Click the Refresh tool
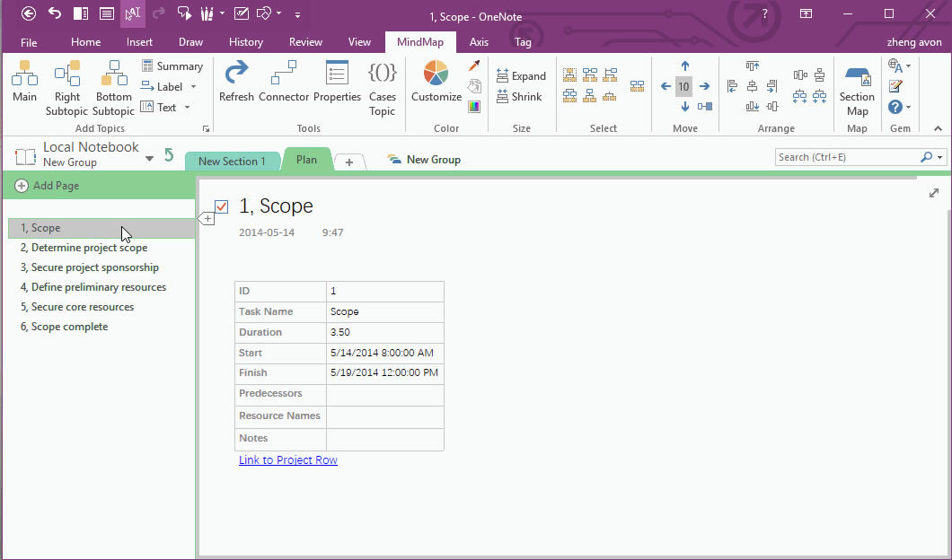Image resolution: width=952 pixels, height=560 pixels. coord(236,86)
